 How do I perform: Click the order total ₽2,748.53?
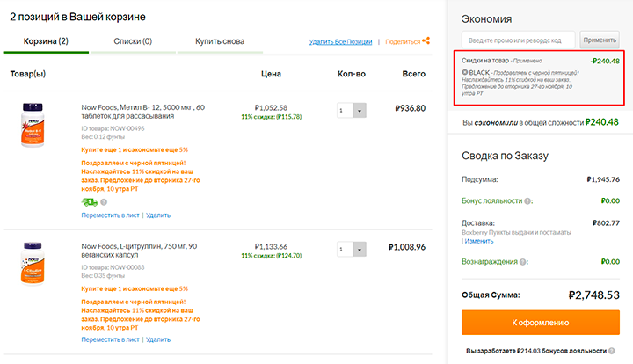point(593,295)
